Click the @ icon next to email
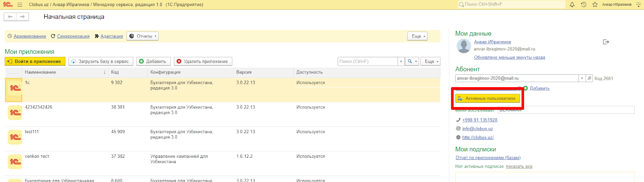This screenshot has width=644, height=182. coord(458,128)
